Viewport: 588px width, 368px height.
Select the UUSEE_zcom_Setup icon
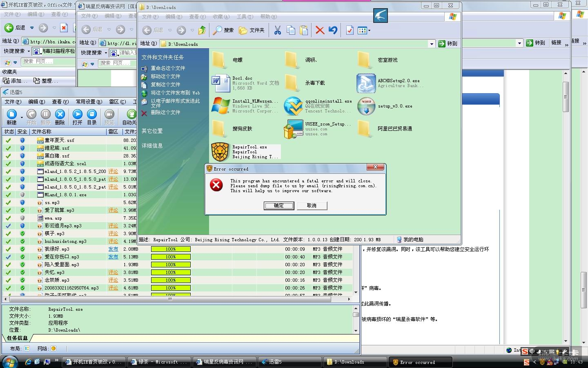point(293,129)
